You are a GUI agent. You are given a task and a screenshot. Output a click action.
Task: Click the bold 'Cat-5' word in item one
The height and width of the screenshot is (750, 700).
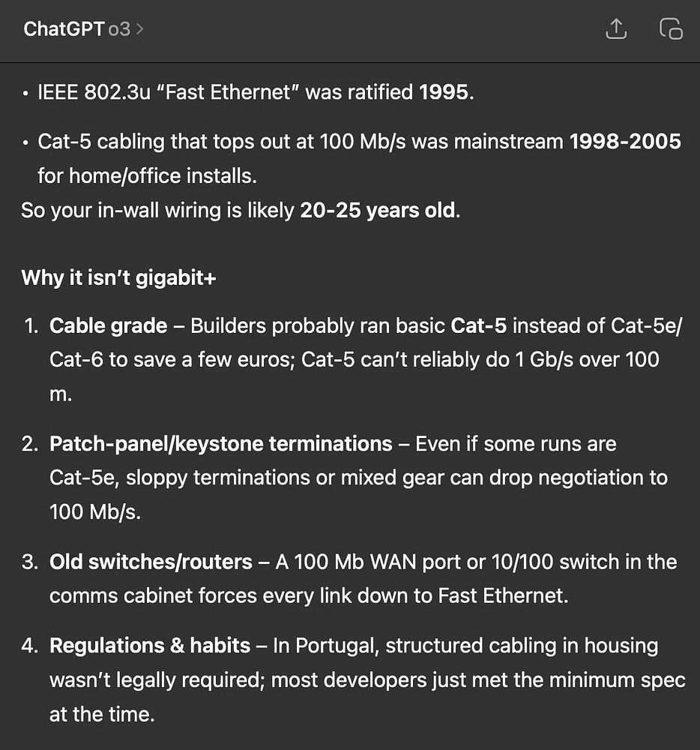tap(478, 326)
